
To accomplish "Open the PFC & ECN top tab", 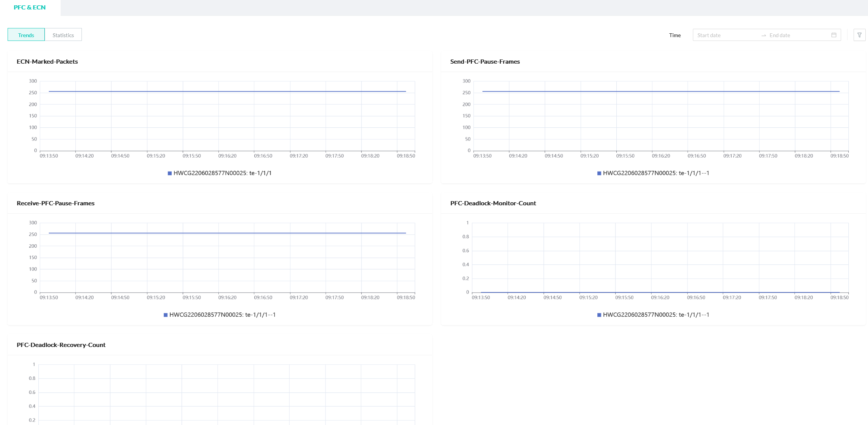I will (30, 8).
